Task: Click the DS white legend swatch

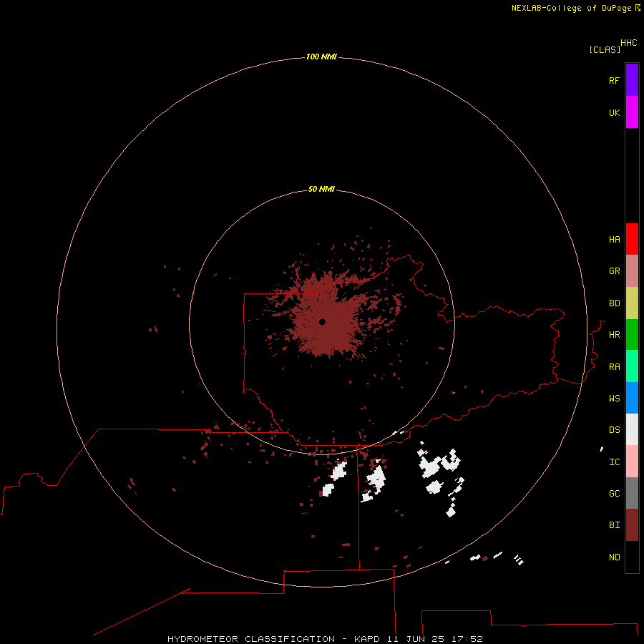Action: coord(632,429)
